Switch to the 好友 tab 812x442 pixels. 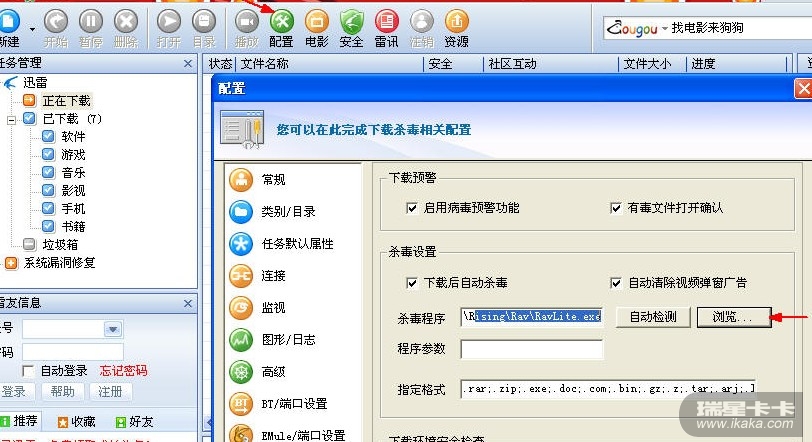[135, 422]
